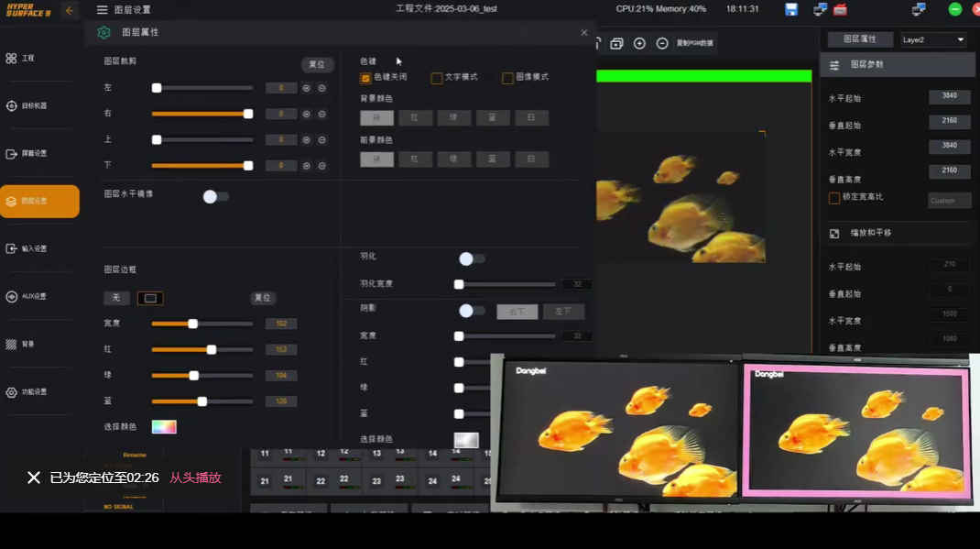The width and height of the screenshot is (980, 549).
Task: Click the increment icon for 左 crop value
Action: (x=307, y=88)
